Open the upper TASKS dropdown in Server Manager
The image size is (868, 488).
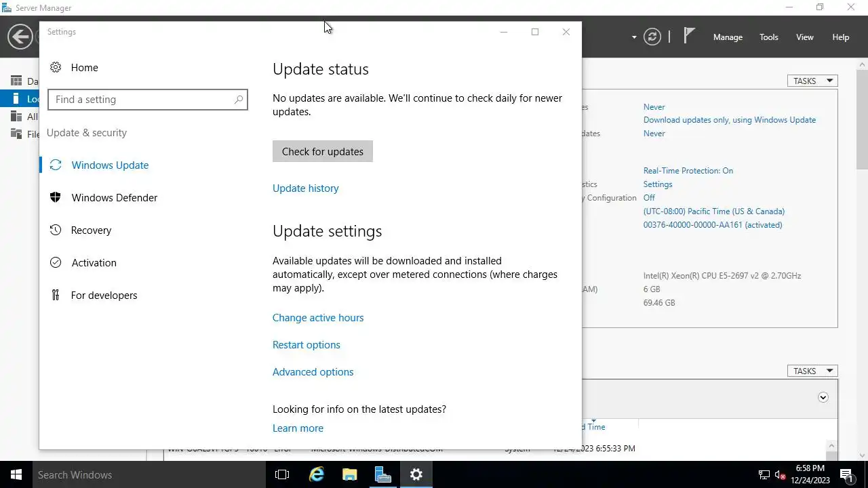[812, 81]
